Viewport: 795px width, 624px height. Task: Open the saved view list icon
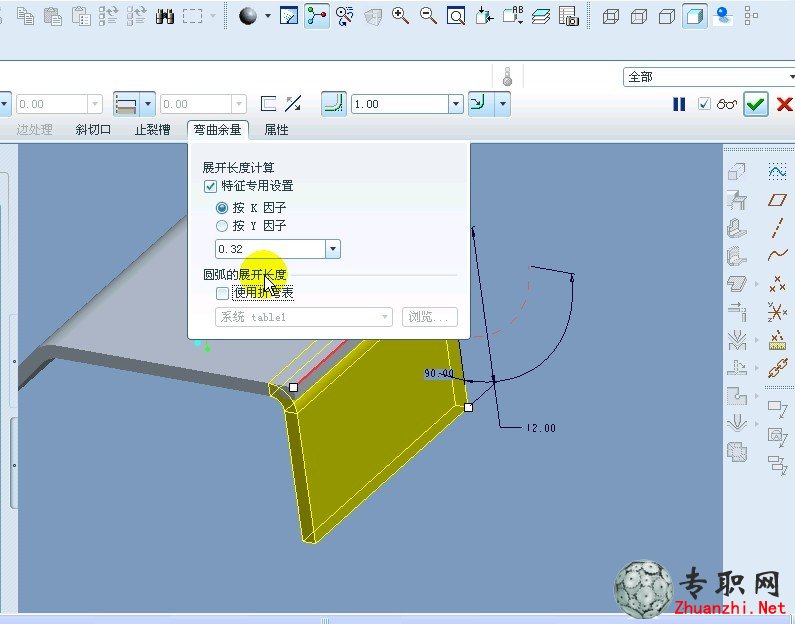pos(513,16)
